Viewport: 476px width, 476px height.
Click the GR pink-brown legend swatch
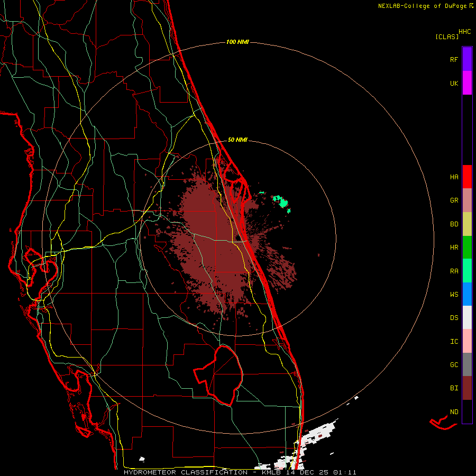tap(467, 200)
